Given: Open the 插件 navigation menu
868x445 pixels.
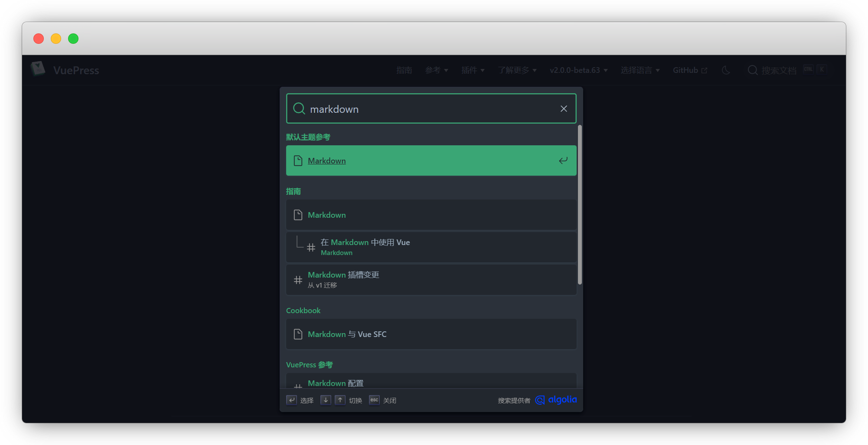Looking at the screenshot, I should 473,70.
